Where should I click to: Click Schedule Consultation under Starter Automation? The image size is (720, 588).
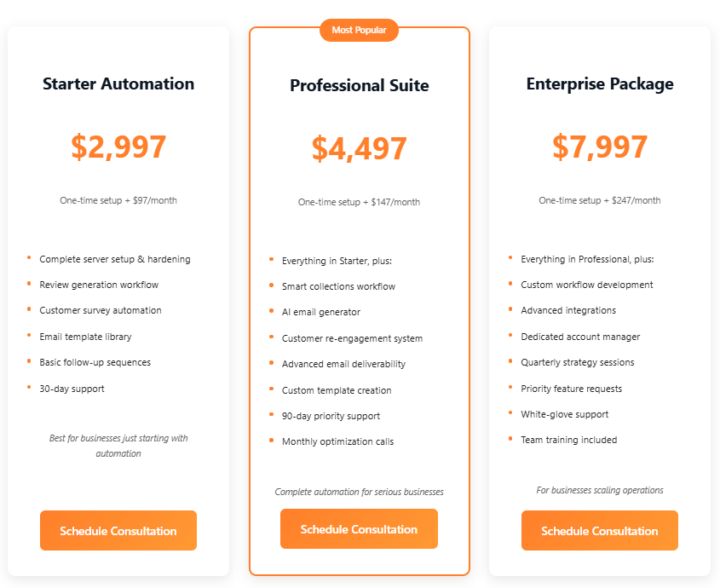pos(118,531)
